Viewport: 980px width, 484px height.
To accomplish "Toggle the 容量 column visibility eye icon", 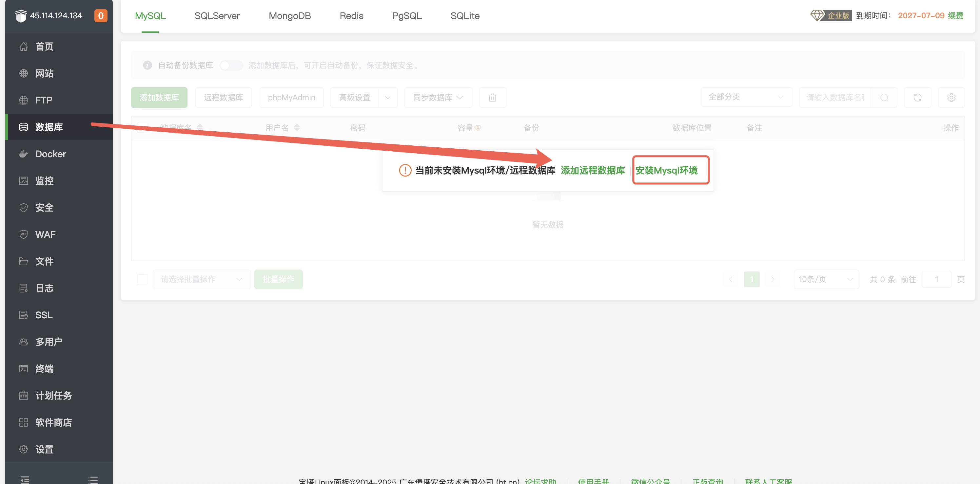I will click(479, 128).
